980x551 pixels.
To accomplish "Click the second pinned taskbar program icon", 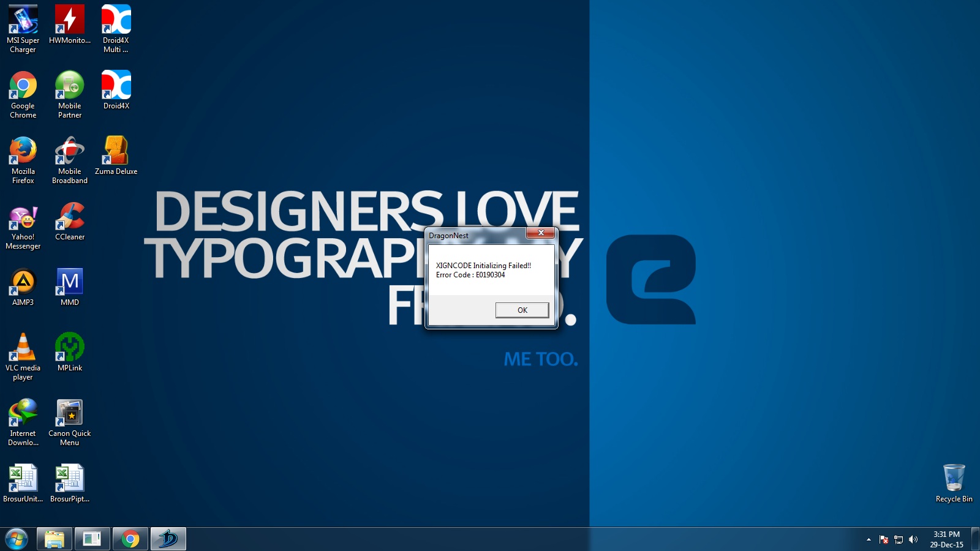I will coord(92,539).
